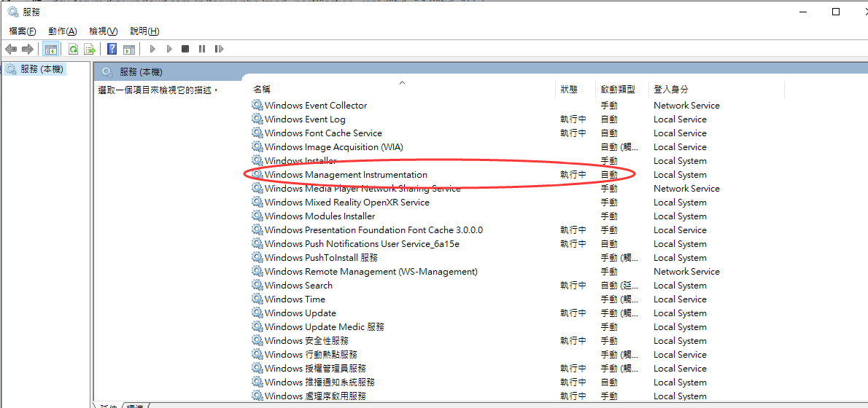
Task: Refresh the services list via toolbar icon
Action: pyautogui.click(x=73, y=49)
